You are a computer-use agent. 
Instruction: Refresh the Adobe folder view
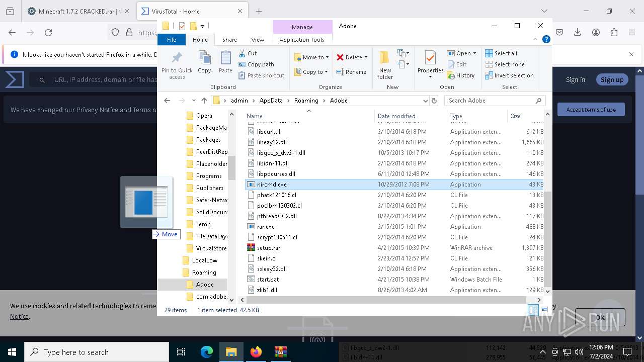click(434, 101)
